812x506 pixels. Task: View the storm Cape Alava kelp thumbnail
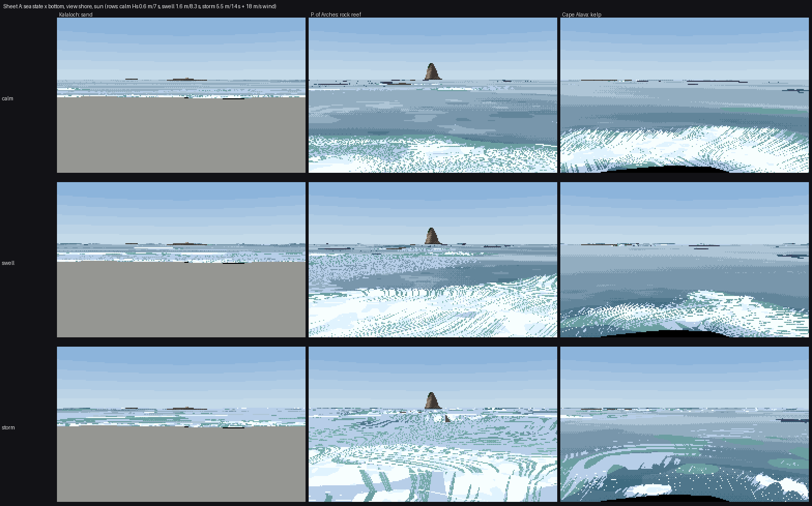click(x=685, y=424)
